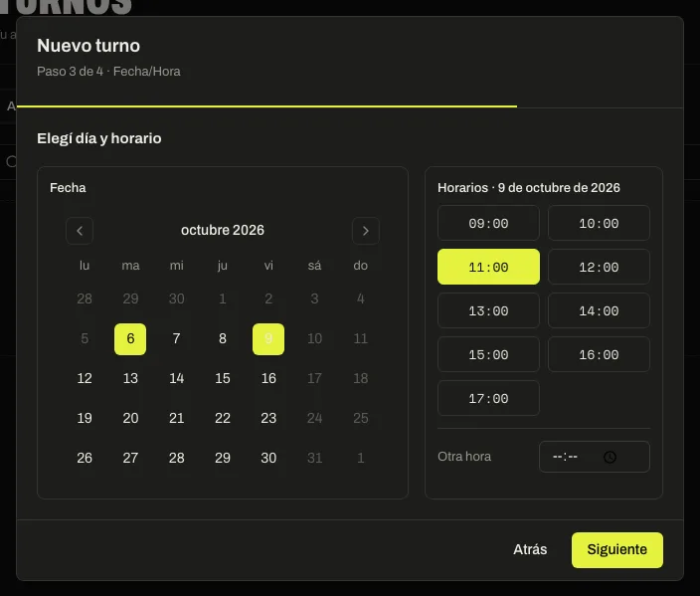Click the octubre 2026 month label

[x=223, y=230]
